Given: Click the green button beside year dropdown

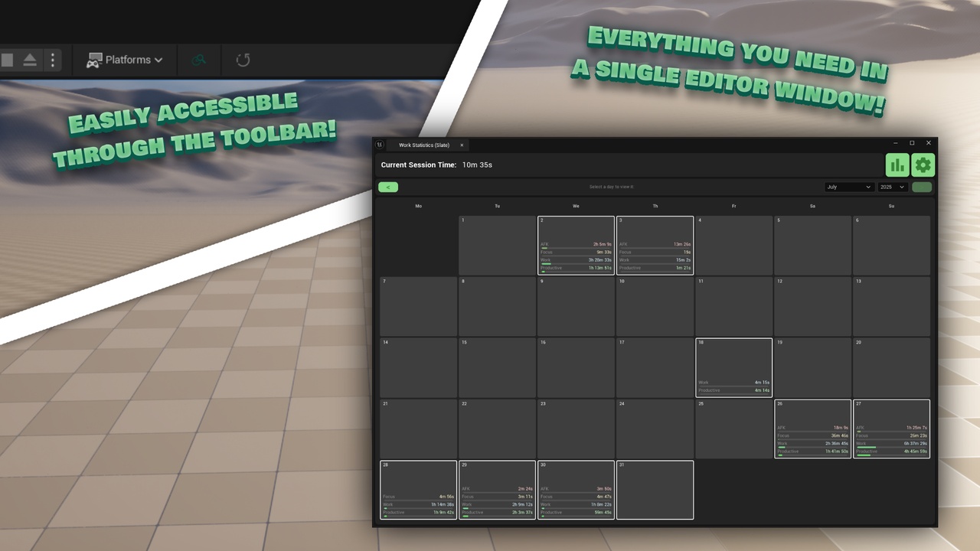Looking at the screenshot, I should tap(922, 187).
